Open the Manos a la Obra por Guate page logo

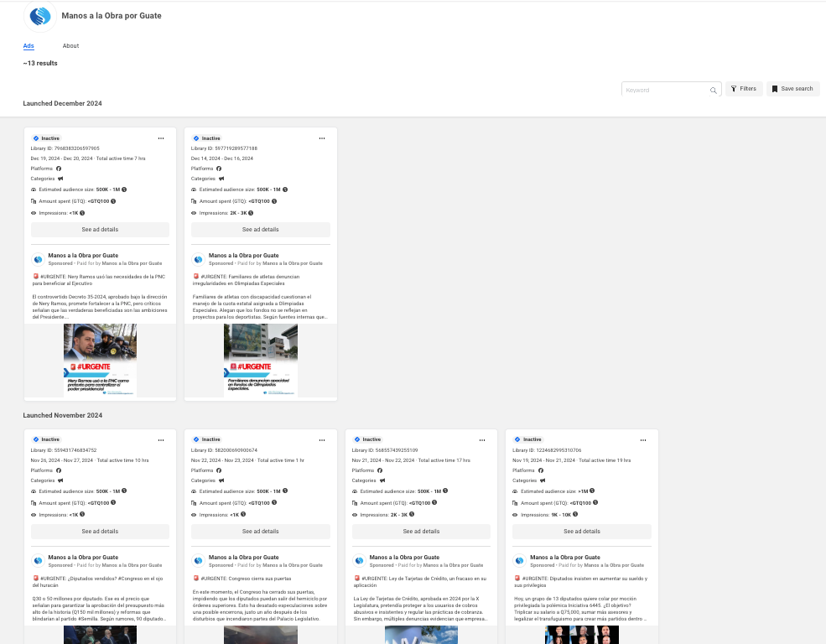40,16
